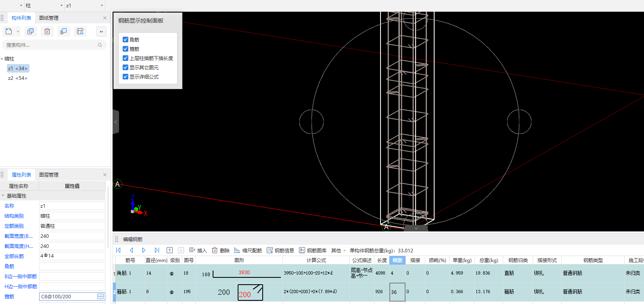Click the save component archive icon

(80, 31)
